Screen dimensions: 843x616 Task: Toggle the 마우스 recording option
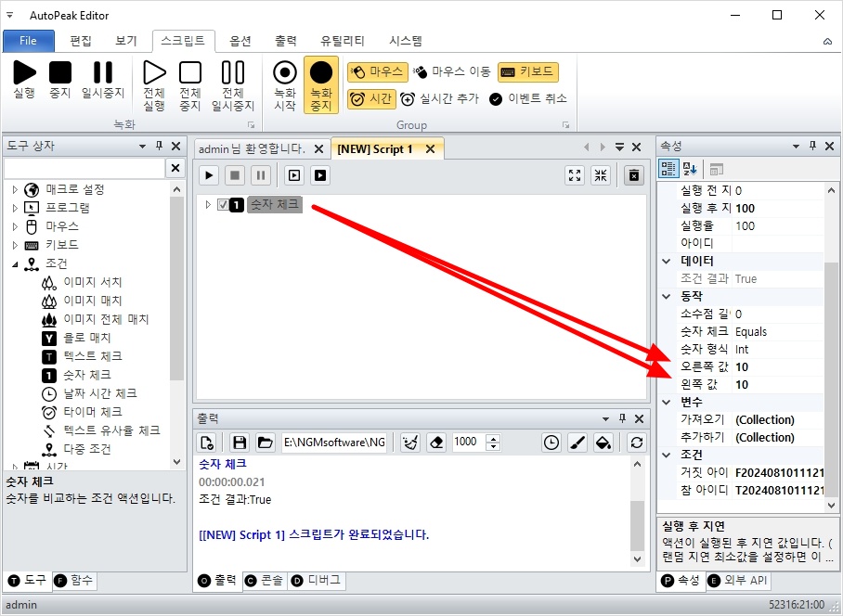(x=378, y=72)
